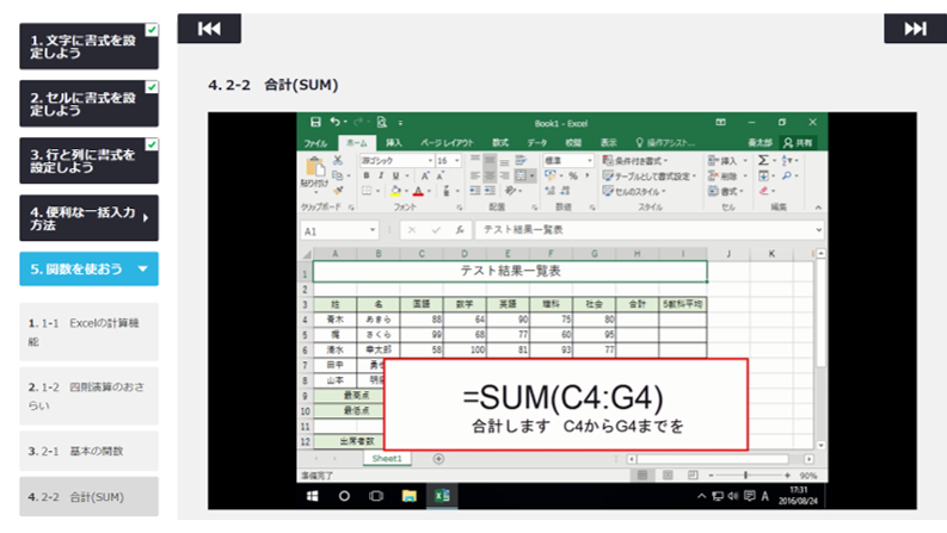This screenshot has width=947, height=533.
Task: Click the zoom slider in Excel status bar
Action: pyautogui.click(x=745, y=475)
